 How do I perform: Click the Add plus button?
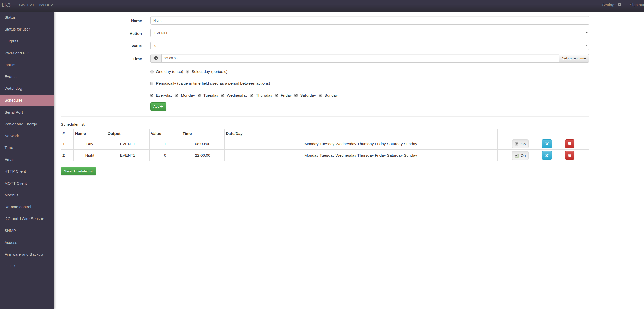tap(158, 107)
